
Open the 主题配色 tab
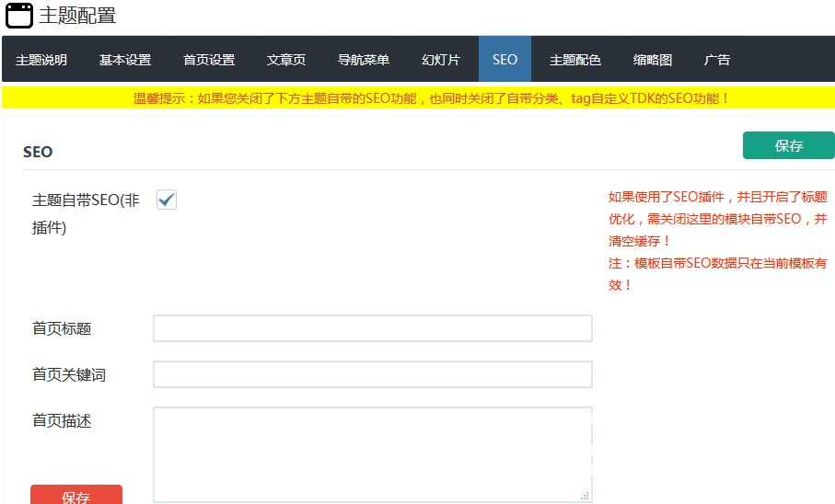[575, 60]
